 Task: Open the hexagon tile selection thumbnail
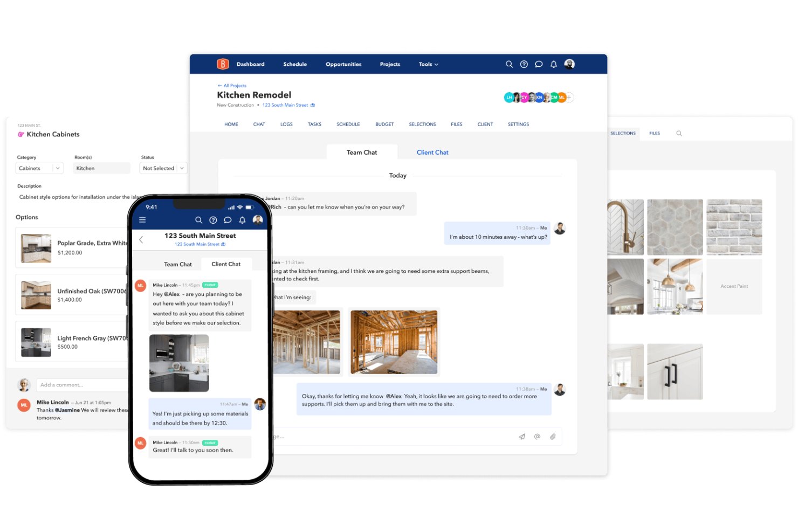pyautogui.click(x=675, y=227)
